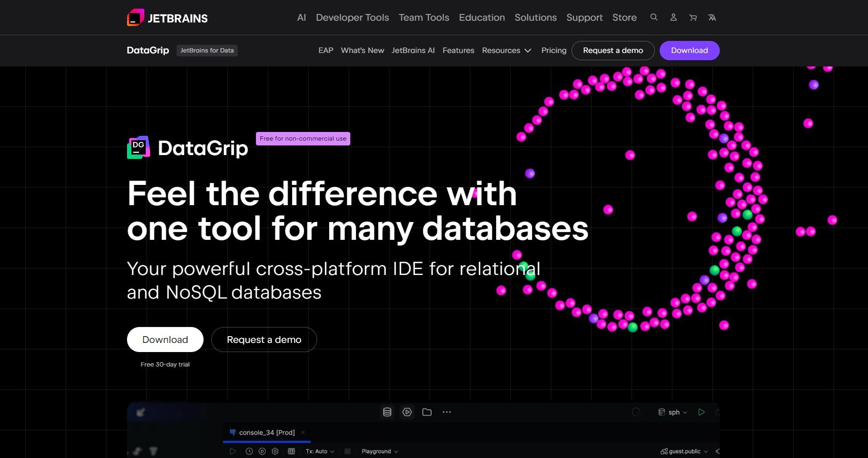Open the shopping cart icon
This screenshot has width=868, height=458.
pyautogui.click(x=693, y=18)
